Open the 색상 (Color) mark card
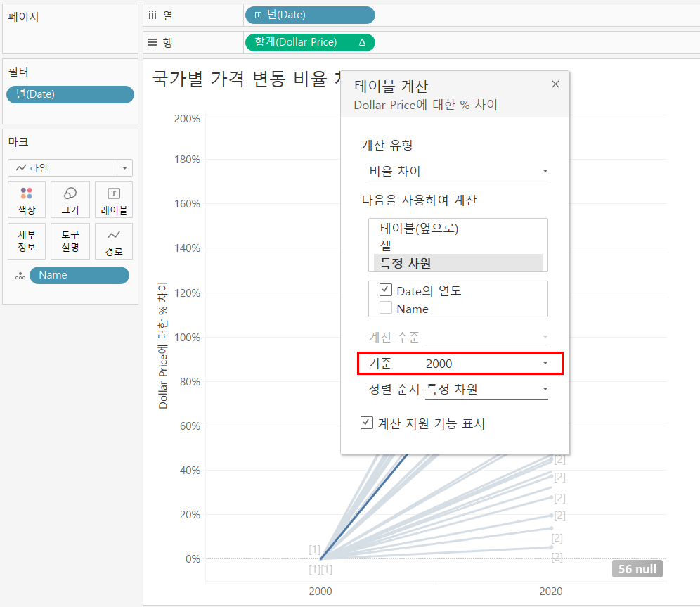 pos(26,200)
